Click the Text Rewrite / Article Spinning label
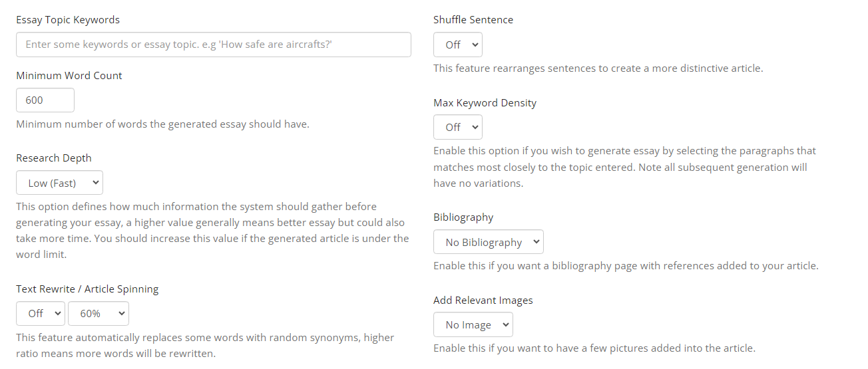Image resolution: width=868 pixels, height=369 pixels. [87, 289]
